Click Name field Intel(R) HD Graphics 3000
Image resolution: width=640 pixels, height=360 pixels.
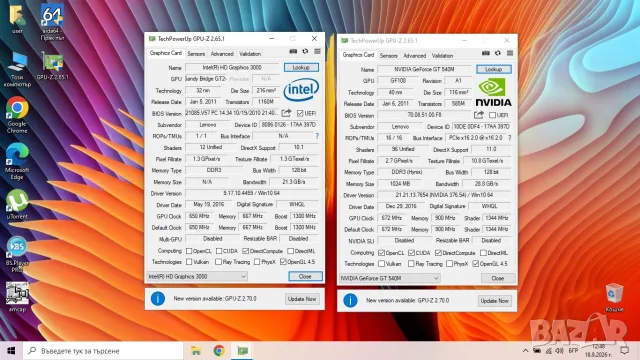point(232,67)
